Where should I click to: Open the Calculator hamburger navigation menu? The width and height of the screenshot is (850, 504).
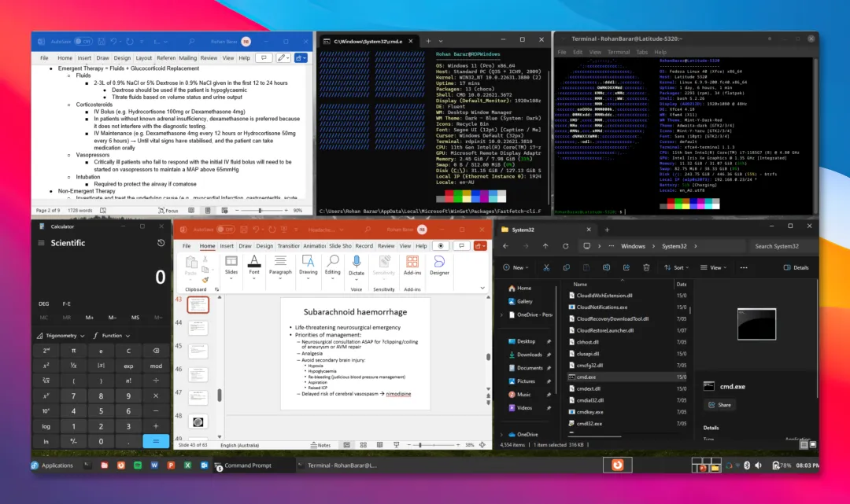coord(41,243)
